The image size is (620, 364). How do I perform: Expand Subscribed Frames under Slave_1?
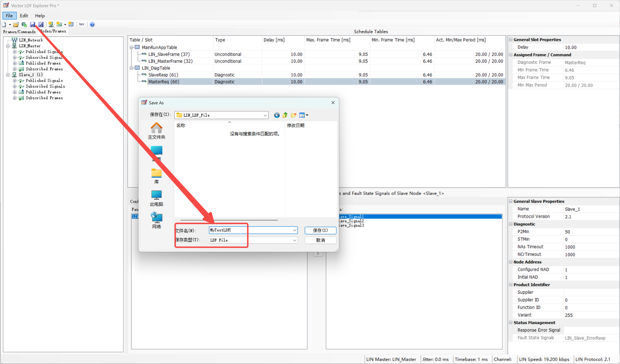click(15, 98)
